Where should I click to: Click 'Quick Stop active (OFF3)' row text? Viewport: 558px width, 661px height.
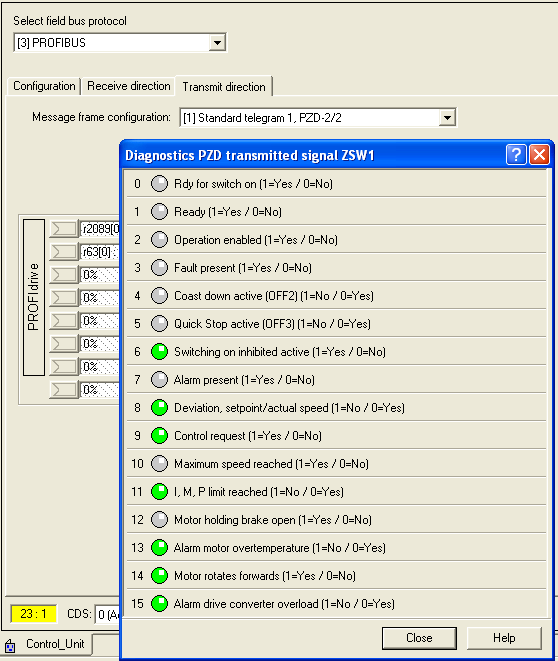(272, 324)
